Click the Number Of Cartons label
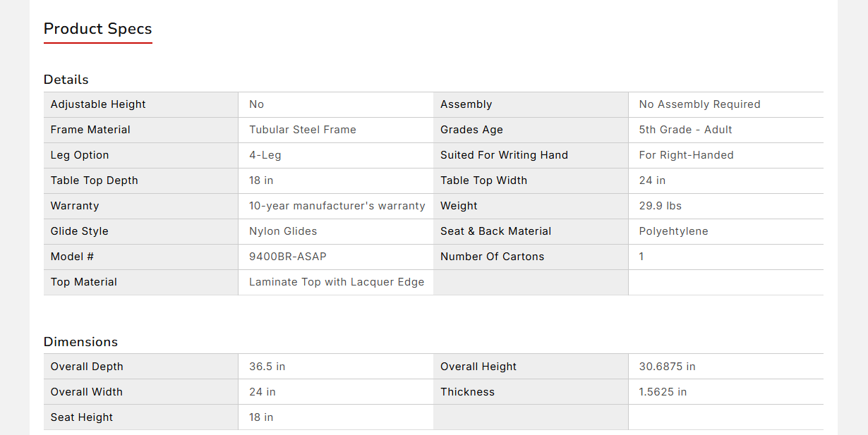The image size is (868, 435). point(492,257)
